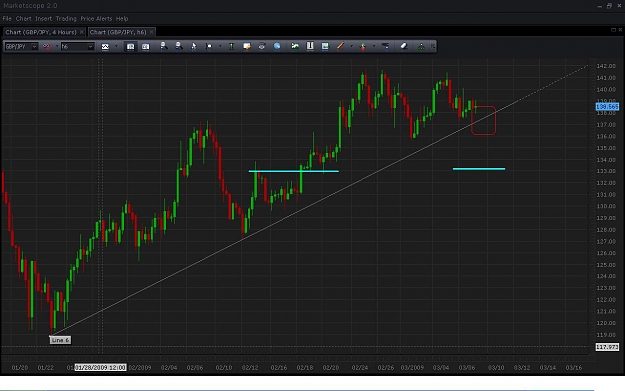Select the orange line drawing tool
This screenshot has width=625, height=391.
(x=340, y=46)
